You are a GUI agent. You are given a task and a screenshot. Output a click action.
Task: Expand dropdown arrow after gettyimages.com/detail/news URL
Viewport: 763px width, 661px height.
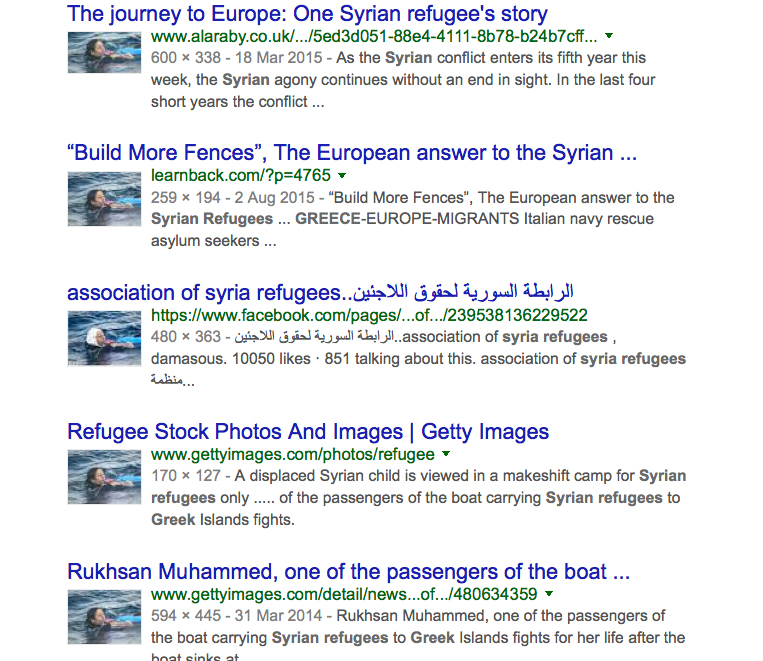[x=549, y=595]
